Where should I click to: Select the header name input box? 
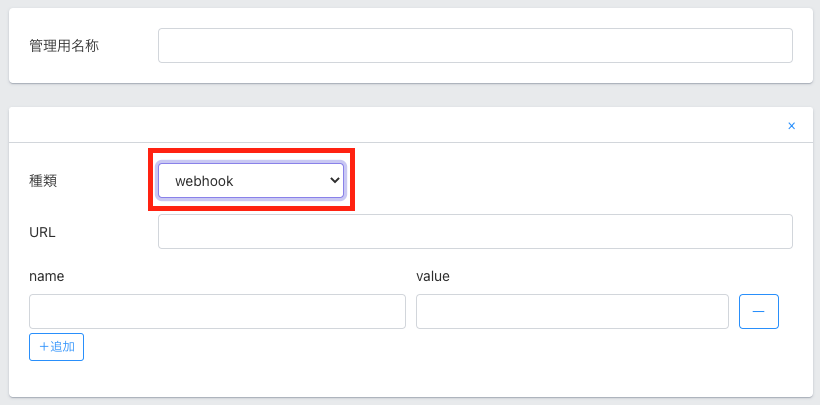coord(217,312)
